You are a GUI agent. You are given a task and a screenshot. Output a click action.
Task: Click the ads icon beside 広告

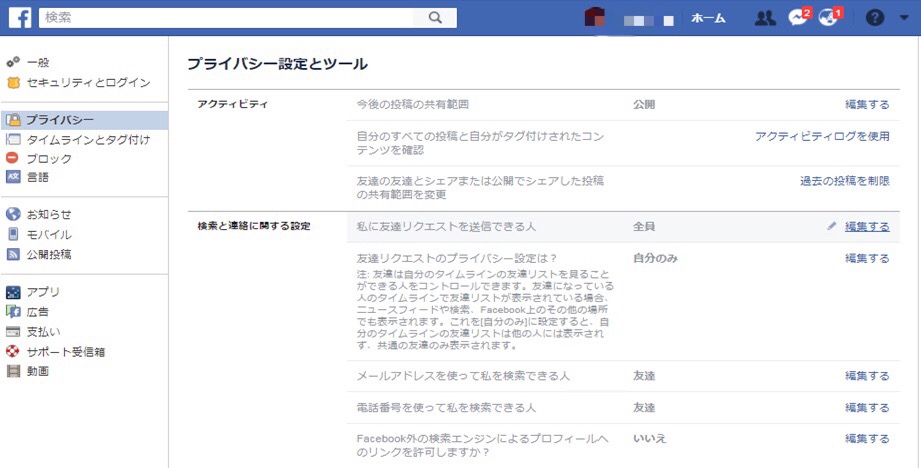pyautogui.click(x=13, y=312)
